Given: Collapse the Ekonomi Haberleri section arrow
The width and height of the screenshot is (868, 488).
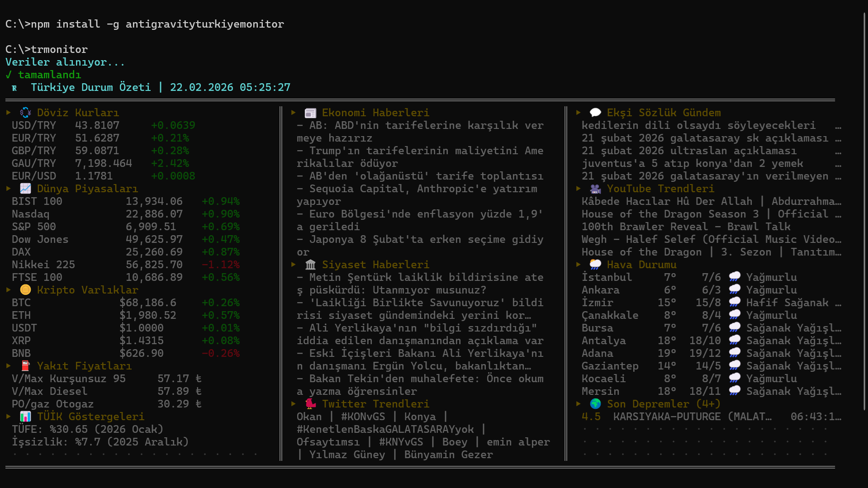Looking at the screenshot, I should point(294,112).
